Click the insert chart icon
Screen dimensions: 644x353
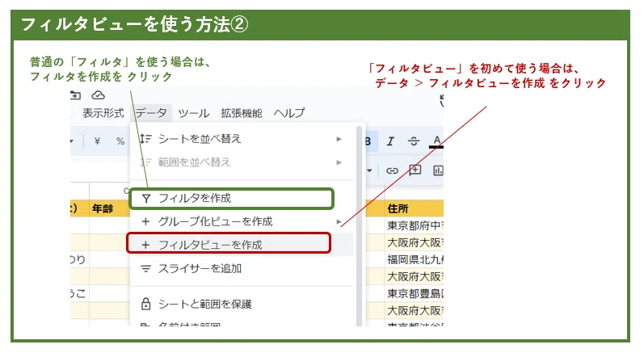point(438,170)
